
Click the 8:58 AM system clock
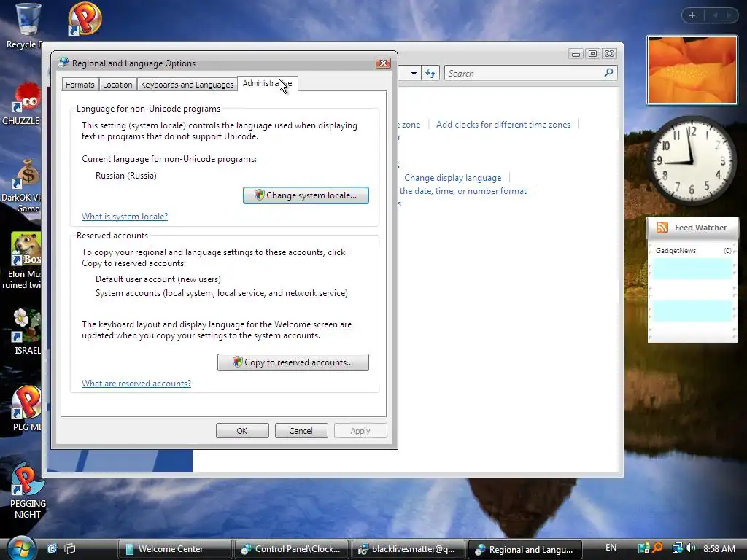click(719, 548)
